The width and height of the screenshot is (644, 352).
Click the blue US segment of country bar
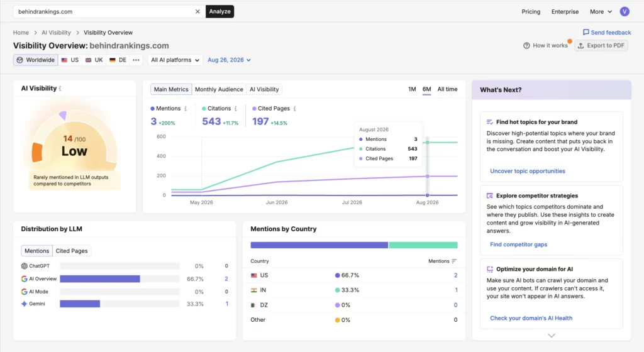tap(319, 245)
